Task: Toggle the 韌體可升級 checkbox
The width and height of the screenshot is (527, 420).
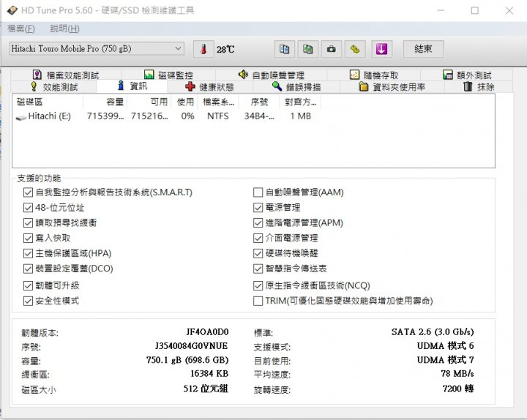Action: [x=28, y=285]
